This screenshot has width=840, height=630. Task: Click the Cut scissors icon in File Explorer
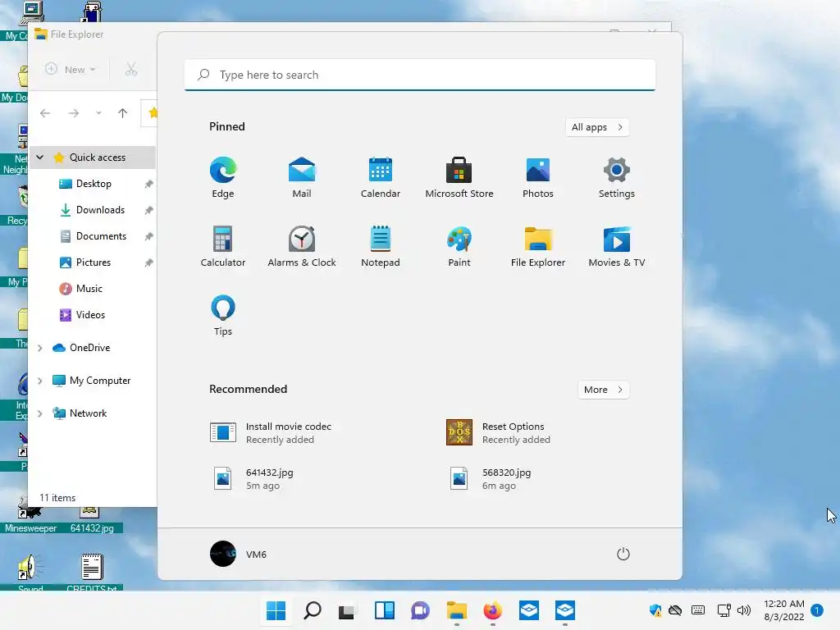point(131,70)
